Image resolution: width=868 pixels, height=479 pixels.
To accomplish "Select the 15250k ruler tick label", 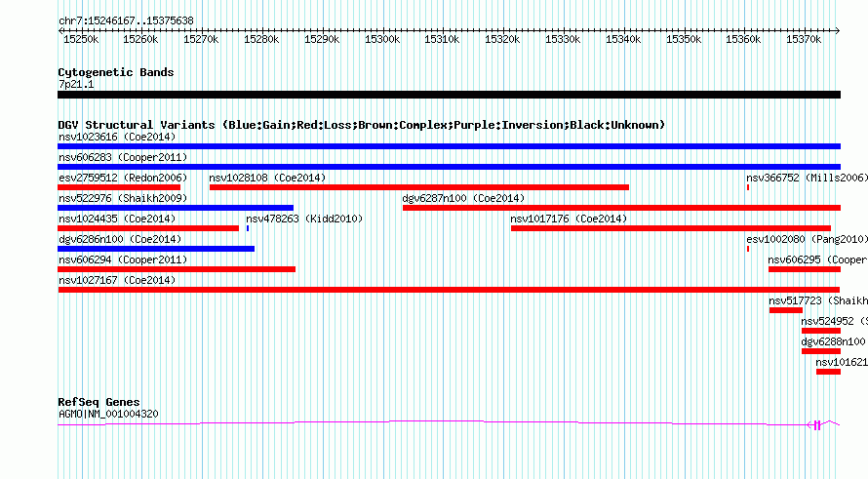I will (x=81, y=39).
